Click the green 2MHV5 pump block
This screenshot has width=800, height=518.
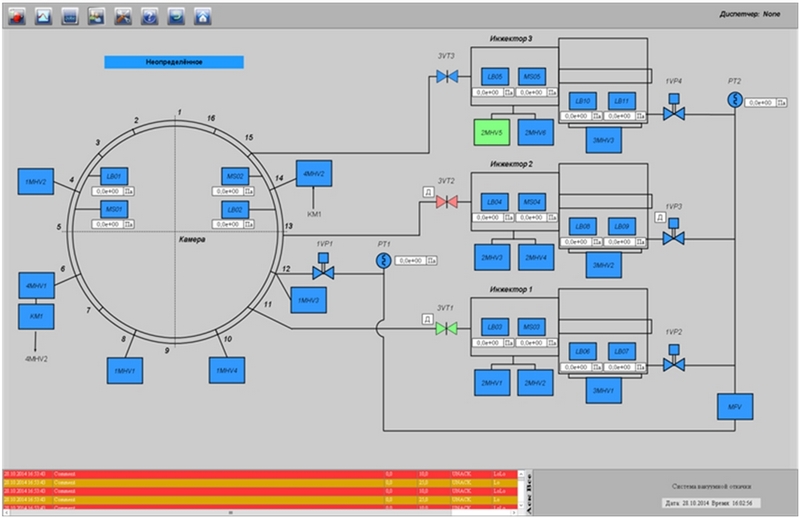(x=492, y=132)
